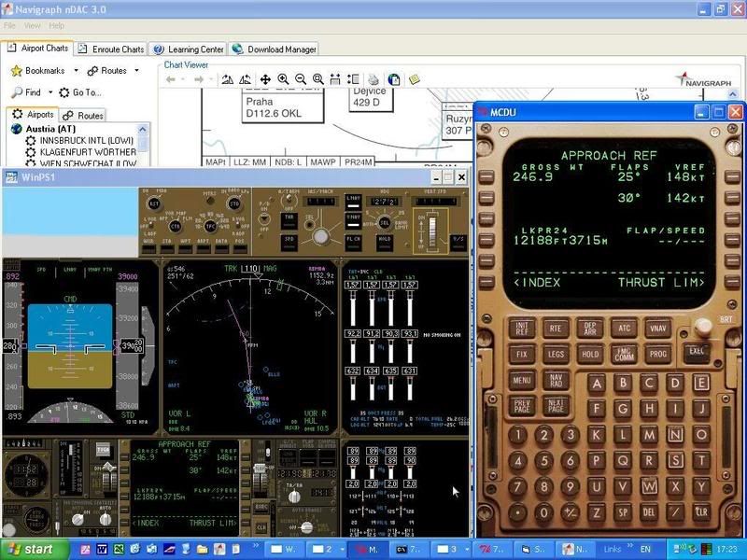Click the vertical speed thumbwheel on MCP

pyautogui.click(x=432, y=231)
